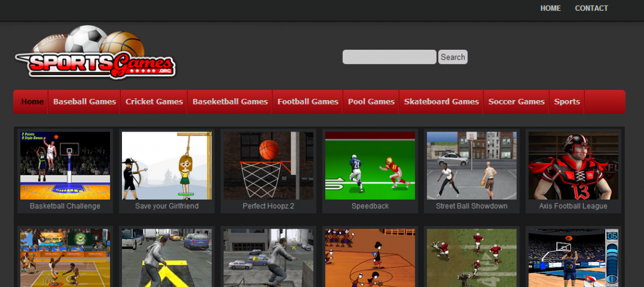Open Speedback game thumbnail

[x=370, y=166]
